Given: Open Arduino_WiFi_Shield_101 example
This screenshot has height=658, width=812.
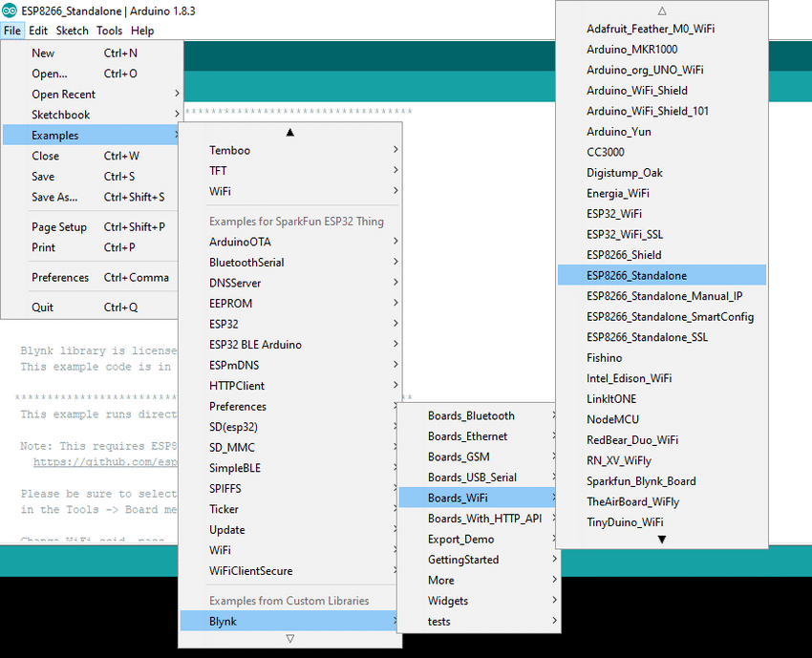Looking at the screenshot, I should click(662, 111).
